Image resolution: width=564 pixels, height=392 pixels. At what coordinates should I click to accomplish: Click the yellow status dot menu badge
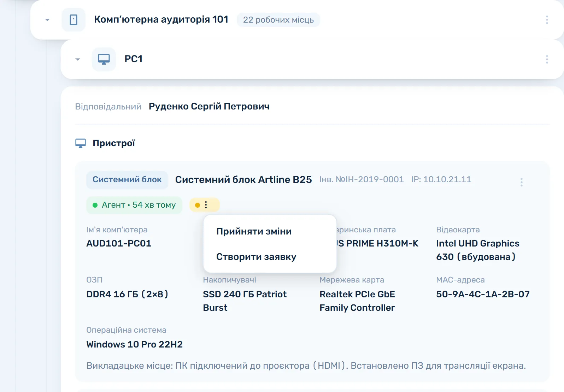coord(205,205)
